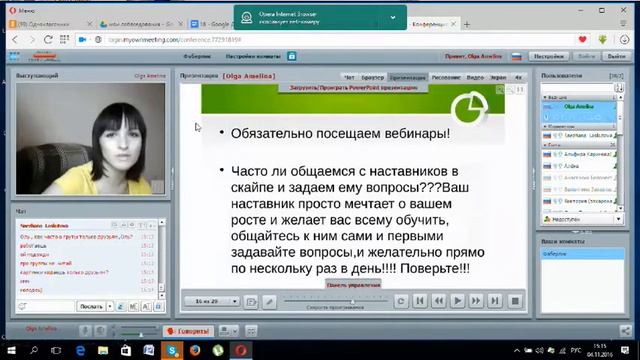Reload the page in Opera
Viewport: 640px width, 360px height.
(x=48, y=40)
